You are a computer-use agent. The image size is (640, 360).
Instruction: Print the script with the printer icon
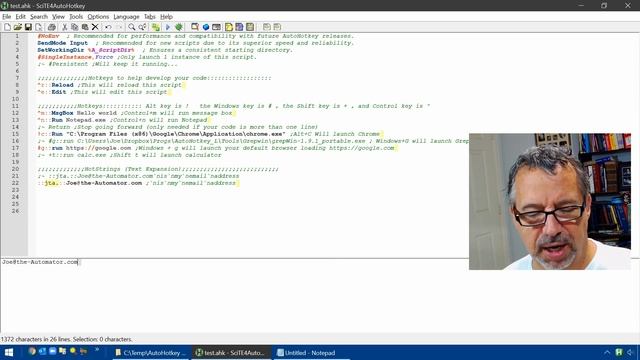point(51,27)
